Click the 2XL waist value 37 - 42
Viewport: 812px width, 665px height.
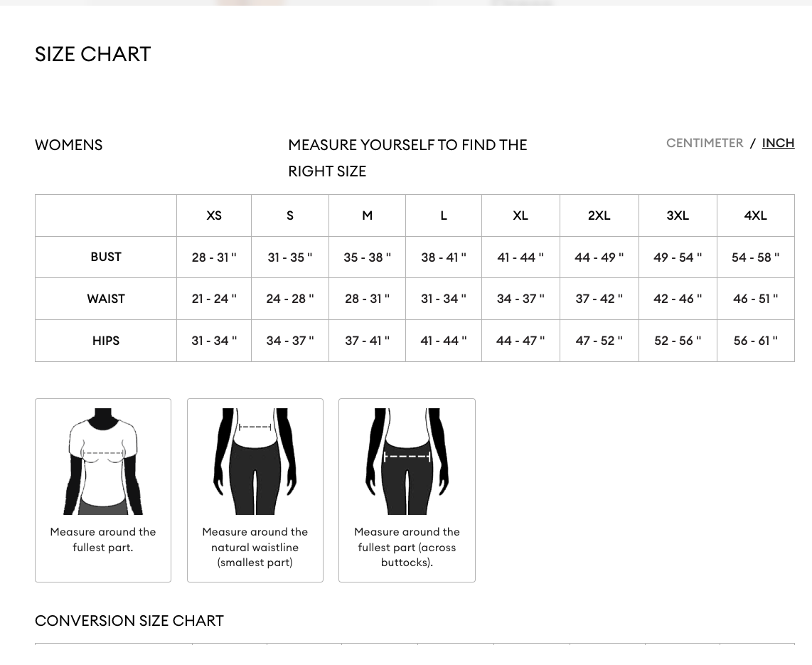[x=599, y=299]
